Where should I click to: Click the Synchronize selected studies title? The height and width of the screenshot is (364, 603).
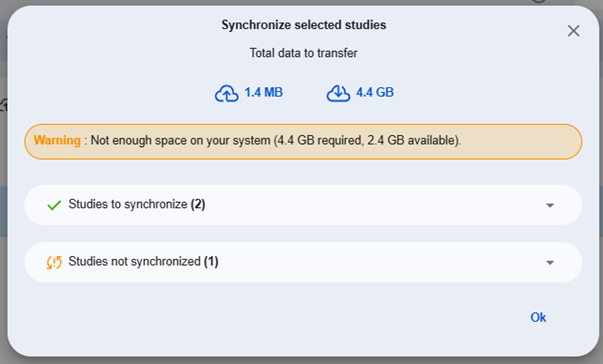(x=303, y=25)
